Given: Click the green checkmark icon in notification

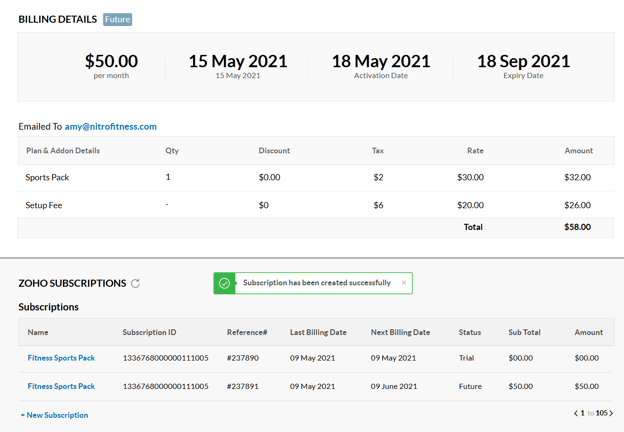Looking at the screenshot, I should click(225, 283).
